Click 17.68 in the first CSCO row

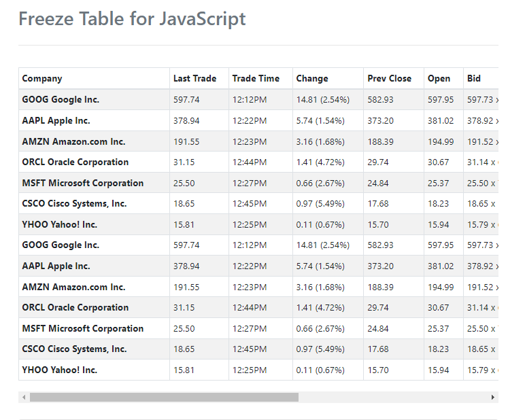point(377,204)
